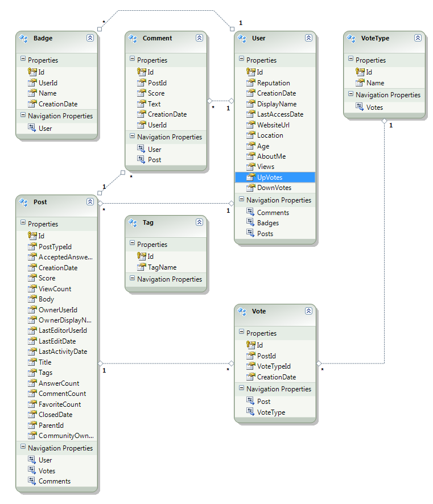
Task: Click the Badge entity type icon
Action: click(24, 39)
